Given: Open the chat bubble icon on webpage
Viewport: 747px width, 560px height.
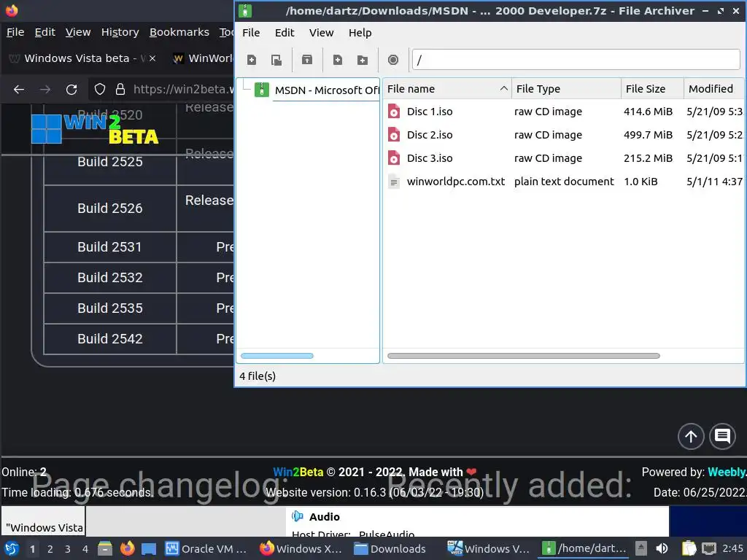Looking at the screenshot, I should tap(722, 436).
